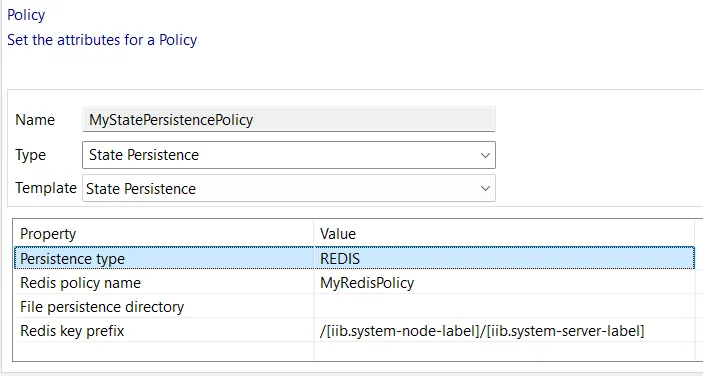The width and height of the screenshot is (703, 376).
Task: Edit the iib.system-node-label key prefix value
Action: pyautogui.click(x=504, y=331)
